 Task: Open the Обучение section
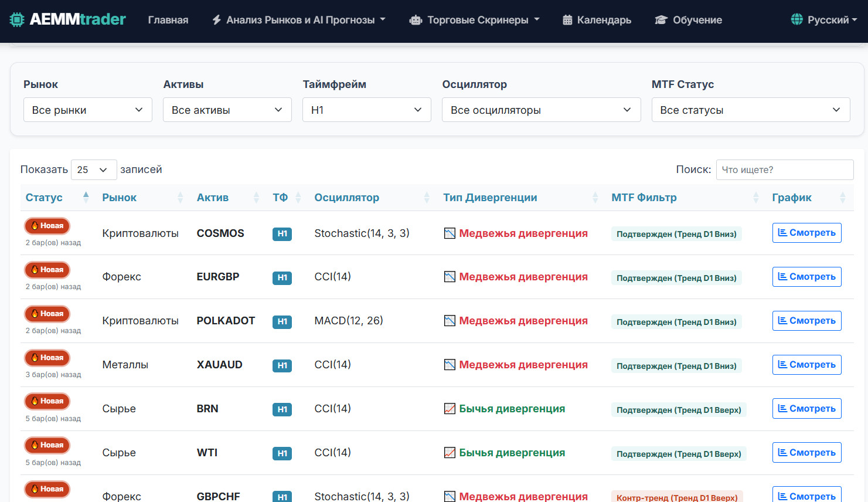pyautogui.click(x=688, y=20)
